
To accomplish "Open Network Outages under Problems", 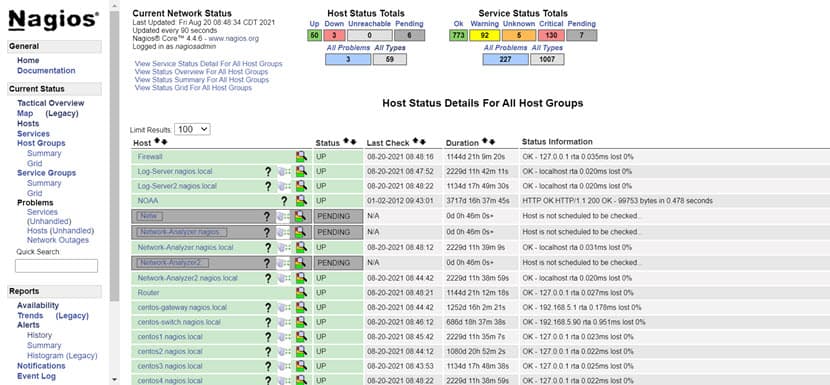I will pyautogui.click(x=58, y=240).
